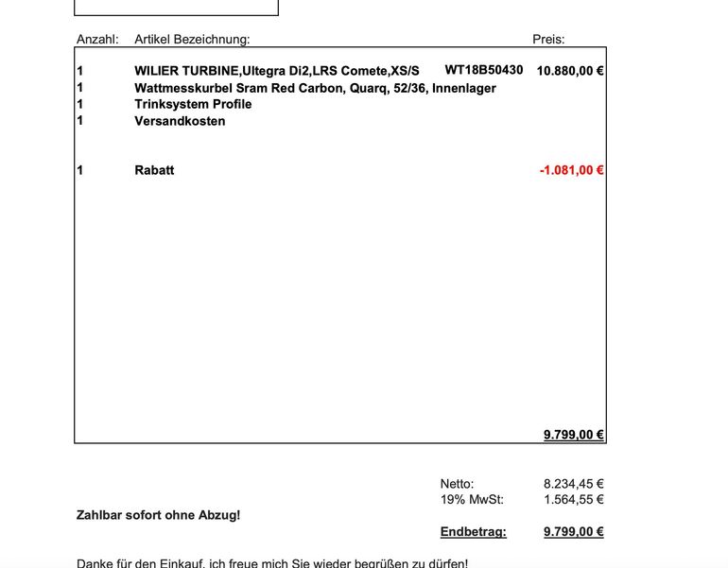Select the WILIER TURBINE article description
Image resolution: width=728 pixels, height=568 pixels.
(277, 71)
